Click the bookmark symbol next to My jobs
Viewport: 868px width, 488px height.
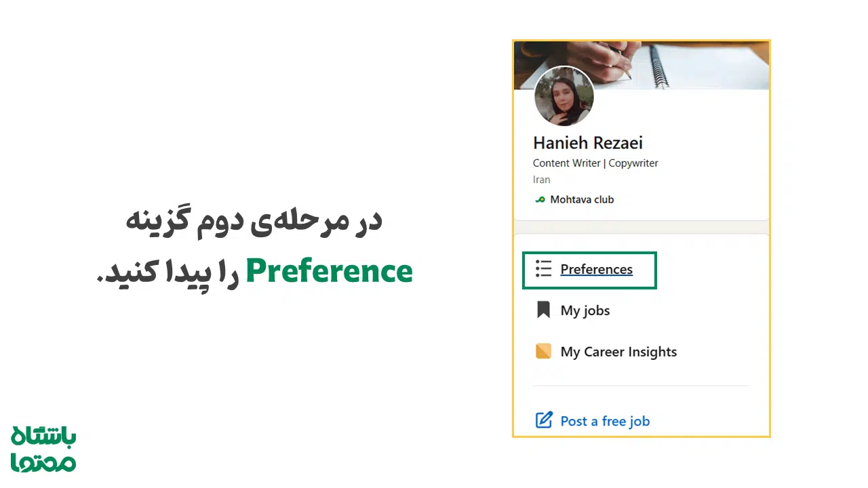point(543,310)
